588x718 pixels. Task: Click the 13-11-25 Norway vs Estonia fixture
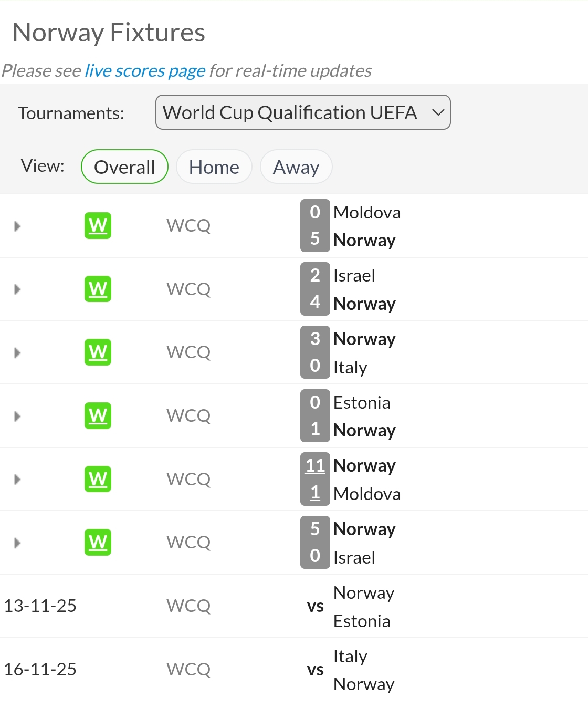(315, 606)
